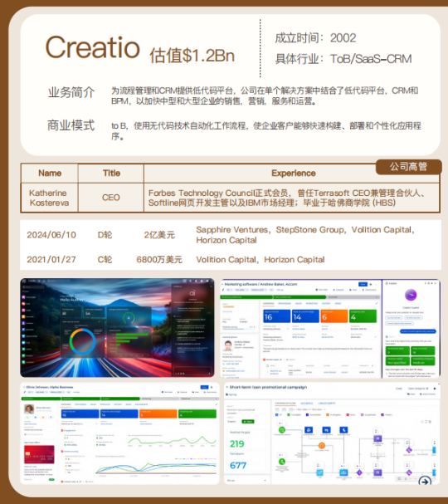Viewport: 448px width, 504px height.
Task: Toggle the red Error status checkbox
Action: point(348,414)
